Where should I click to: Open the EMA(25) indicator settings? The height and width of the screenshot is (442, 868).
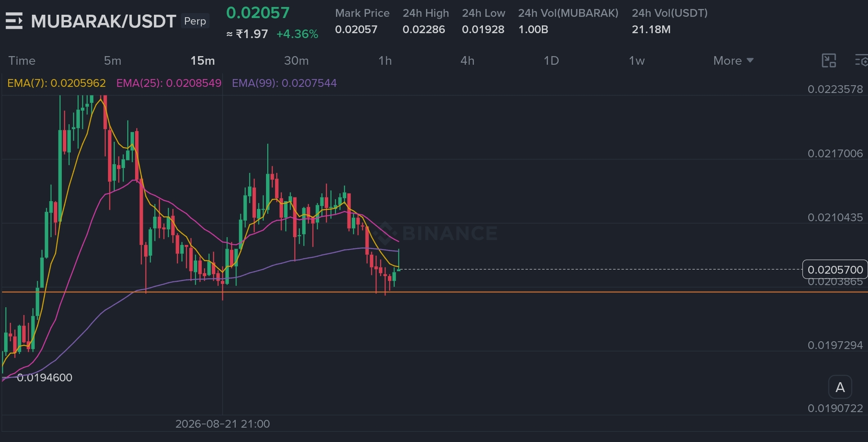click(169, 83)
